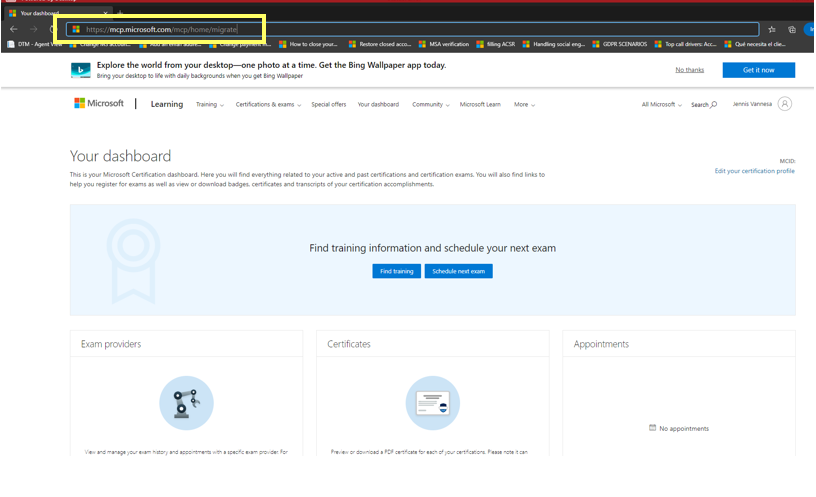Viewport: 816px width, 497px height.
Task: Click the Microsoft logo in site header
Action: 99,103
